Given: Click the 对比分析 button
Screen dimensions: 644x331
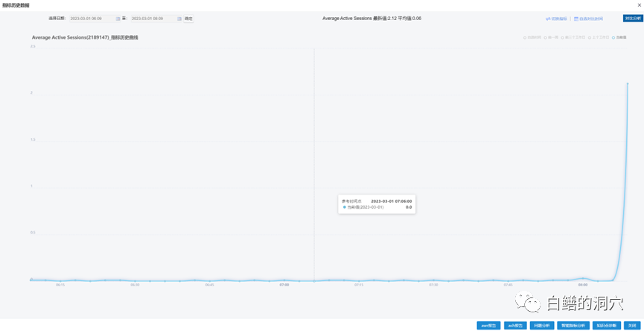Looking at the screenshot, I should [x=632, y=19].
